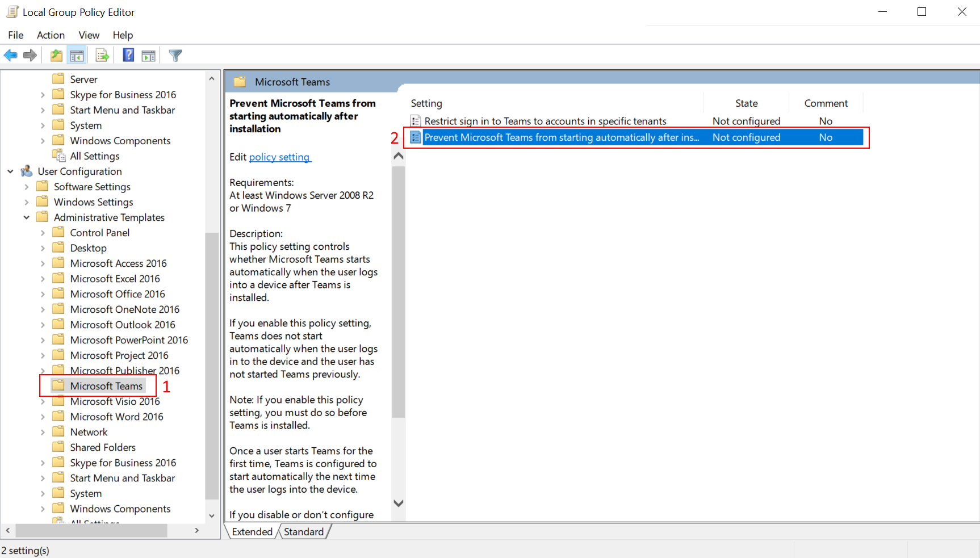The image size is (980, 558).
Task: Select 'Restrict sign in to Teams' setting
Action: coord(545,121)
